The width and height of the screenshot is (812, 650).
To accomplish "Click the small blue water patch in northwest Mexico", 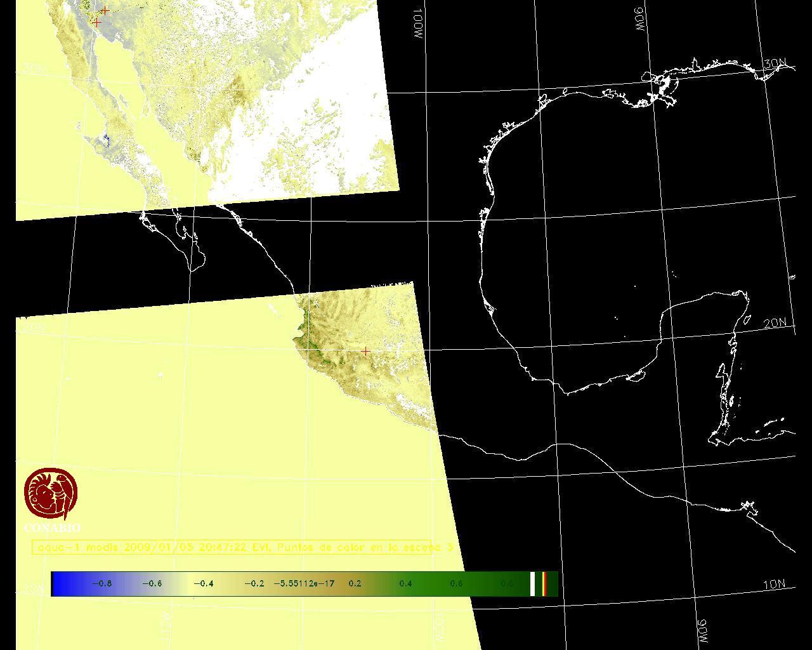I will pos(106,140).
